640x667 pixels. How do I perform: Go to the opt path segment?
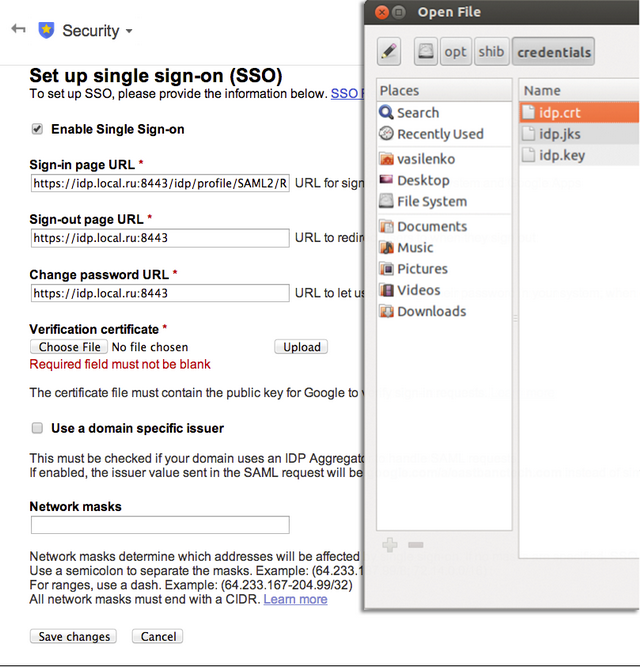[x=455, y=51]
